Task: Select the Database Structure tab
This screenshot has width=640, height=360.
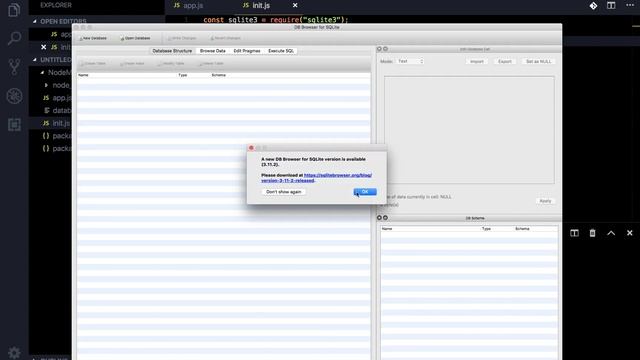Action: (172, 51)
